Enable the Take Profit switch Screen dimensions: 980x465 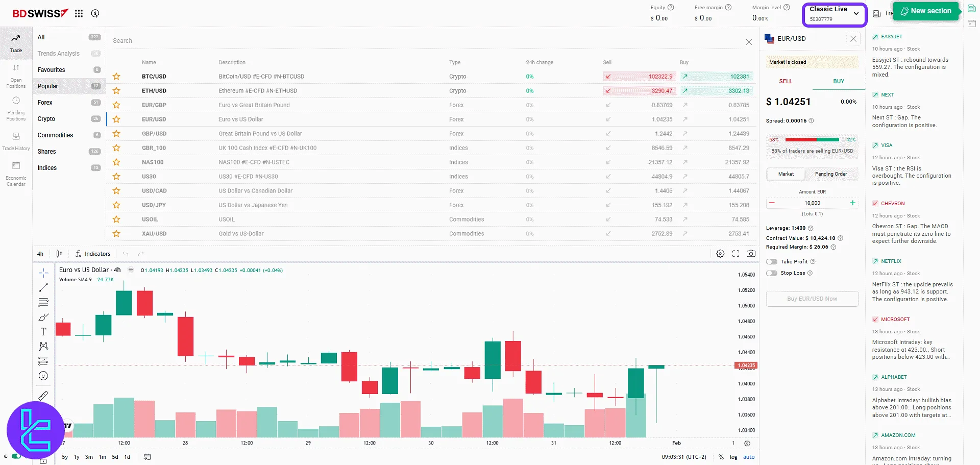coord(772,262)
